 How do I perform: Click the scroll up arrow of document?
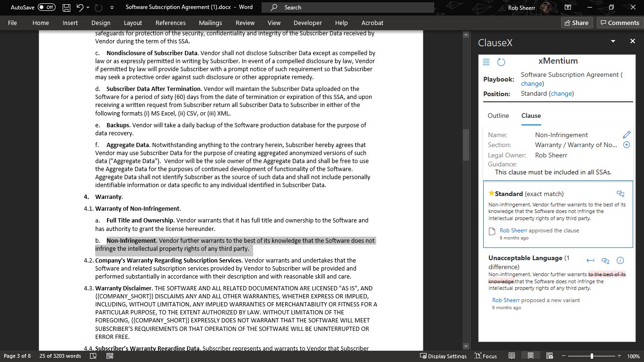pyautogui.click(x=466, y=35)
